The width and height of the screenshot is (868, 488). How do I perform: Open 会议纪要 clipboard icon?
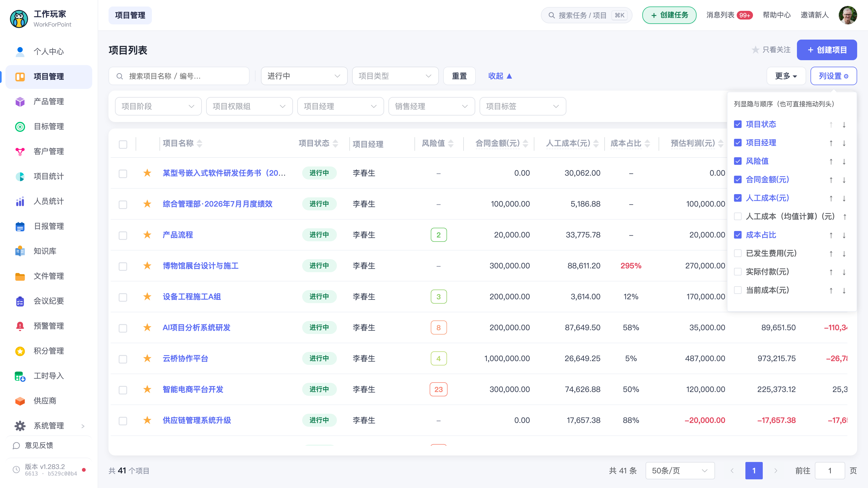20,301
